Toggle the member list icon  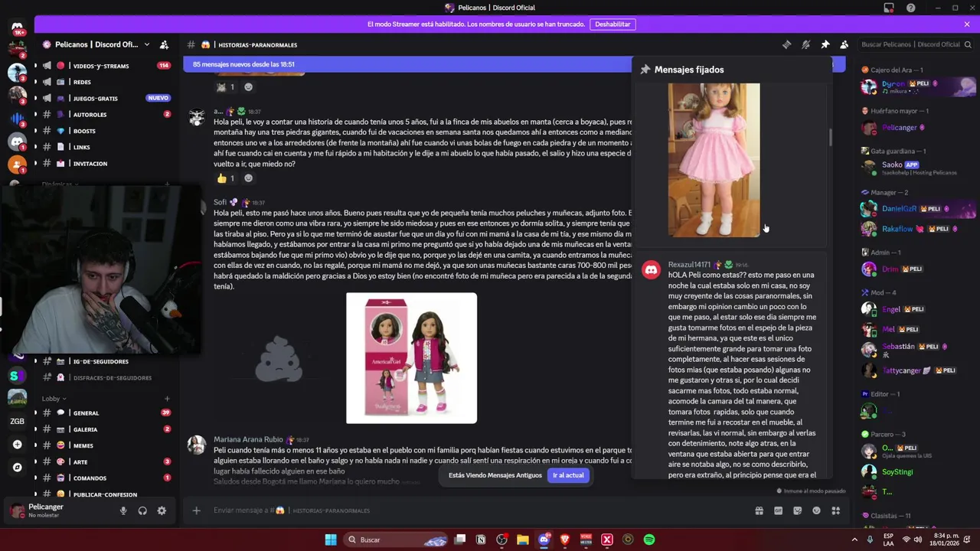point(844,44)
